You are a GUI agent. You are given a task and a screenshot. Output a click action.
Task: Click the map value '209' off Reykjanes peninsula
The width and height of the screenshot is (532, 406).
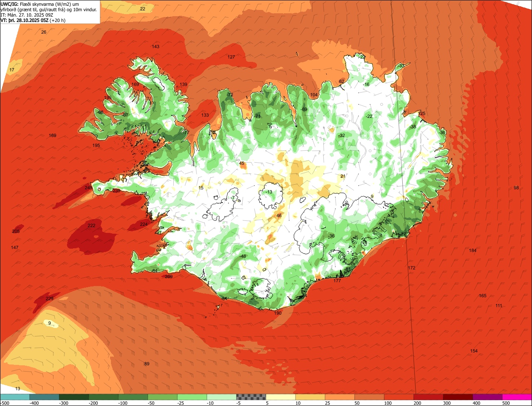pos(169,276)
